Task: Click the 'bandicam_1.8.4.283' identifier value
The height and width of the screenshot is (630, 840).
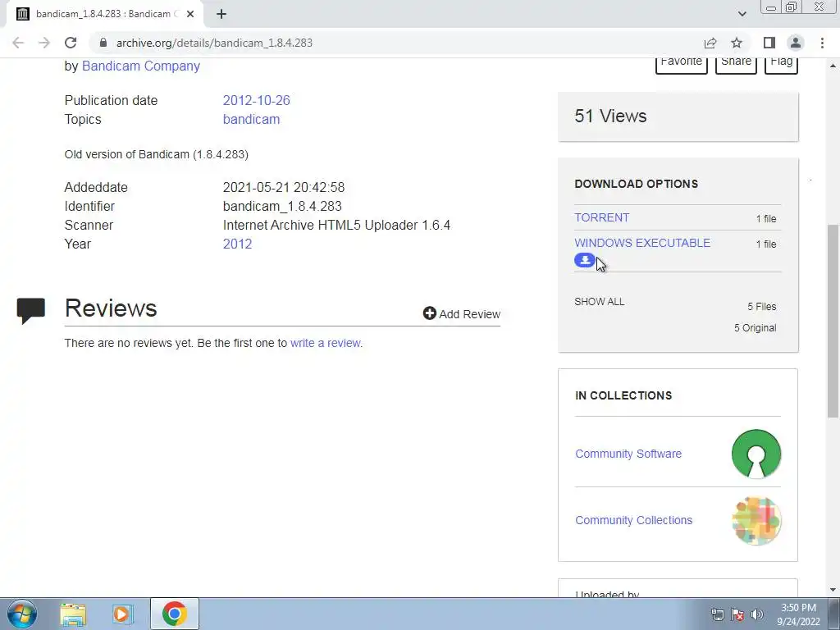Action: (x=282, y=206)
